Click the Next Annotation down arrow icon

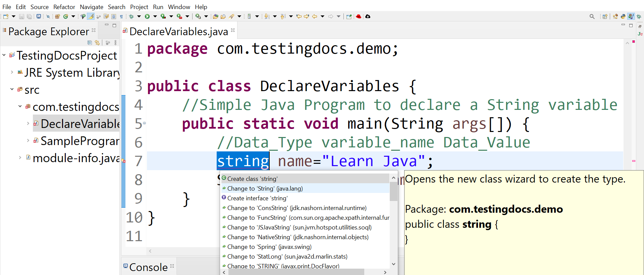267,16
